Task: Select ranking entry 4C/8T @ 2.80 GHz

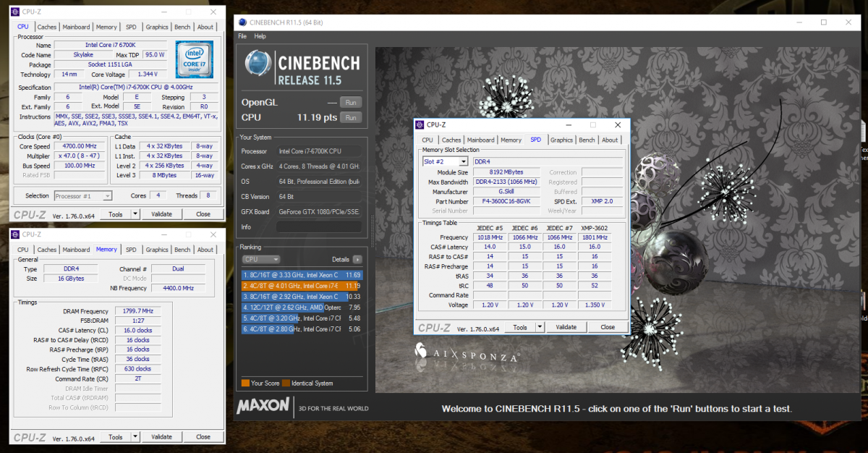Action: [x=302, y=329]
